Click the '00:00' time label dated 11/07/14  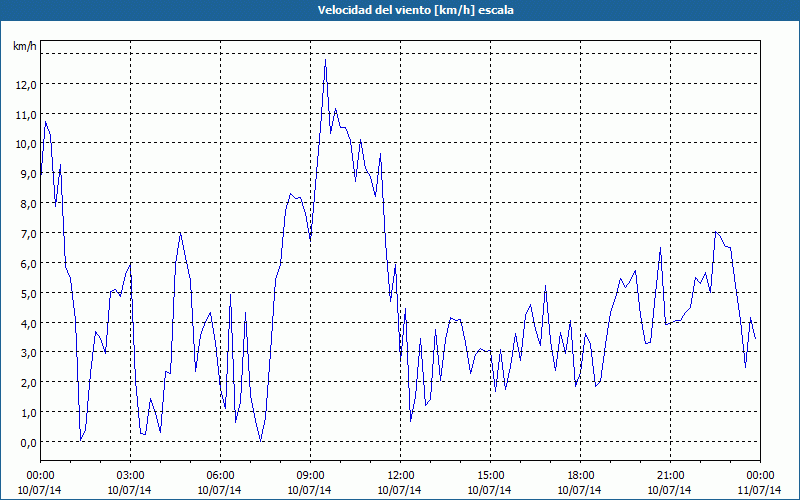[761, 476]
